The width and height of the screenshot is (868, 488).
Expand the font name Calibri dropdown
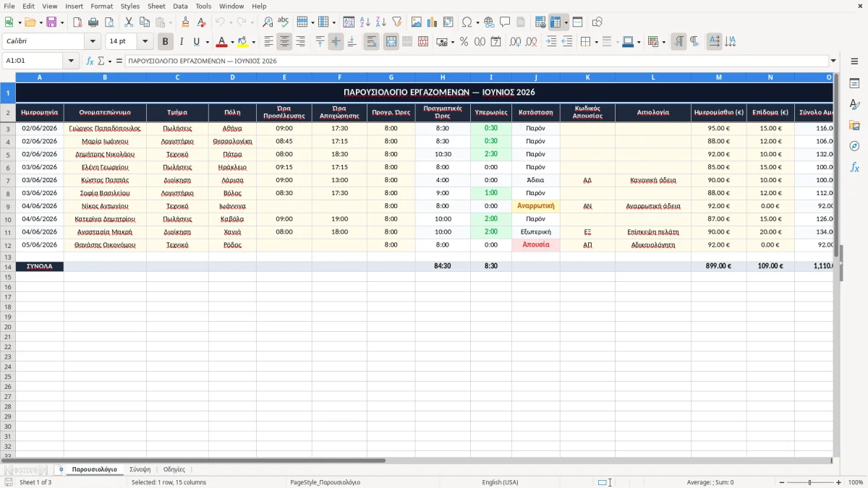93,42
